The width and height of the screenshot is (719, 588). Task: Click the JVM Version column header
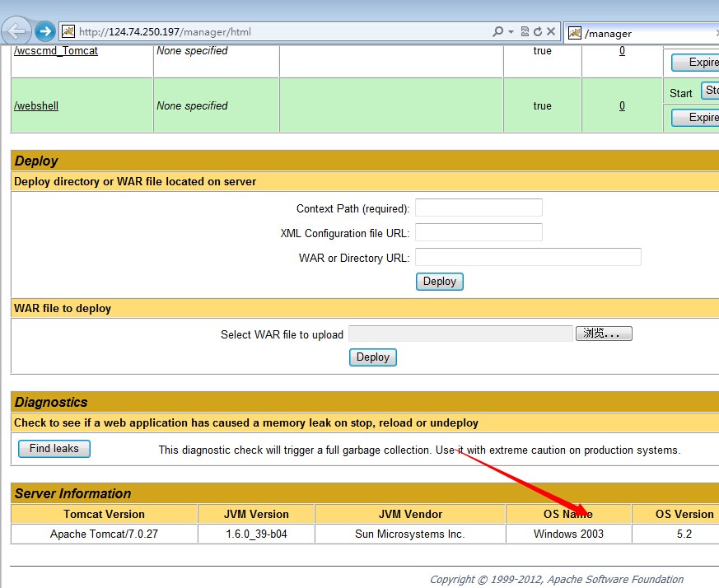coord(256,514)
